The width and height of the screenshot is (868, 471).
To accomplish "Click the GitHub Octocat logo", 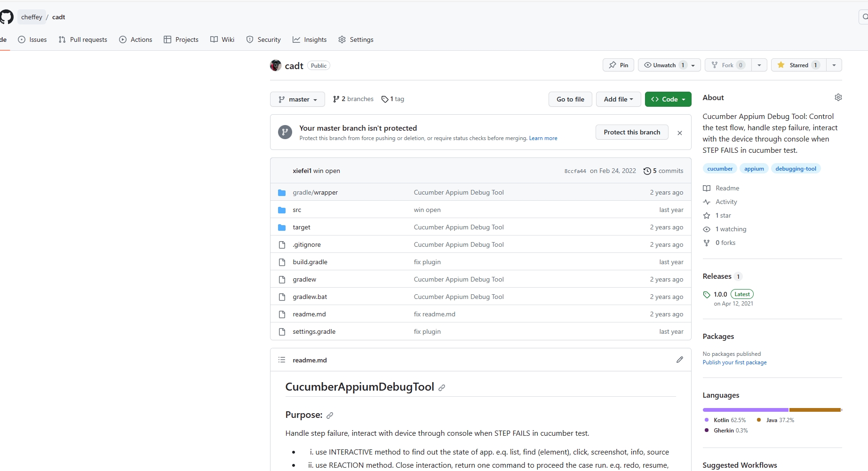I will tap(7, 17).
